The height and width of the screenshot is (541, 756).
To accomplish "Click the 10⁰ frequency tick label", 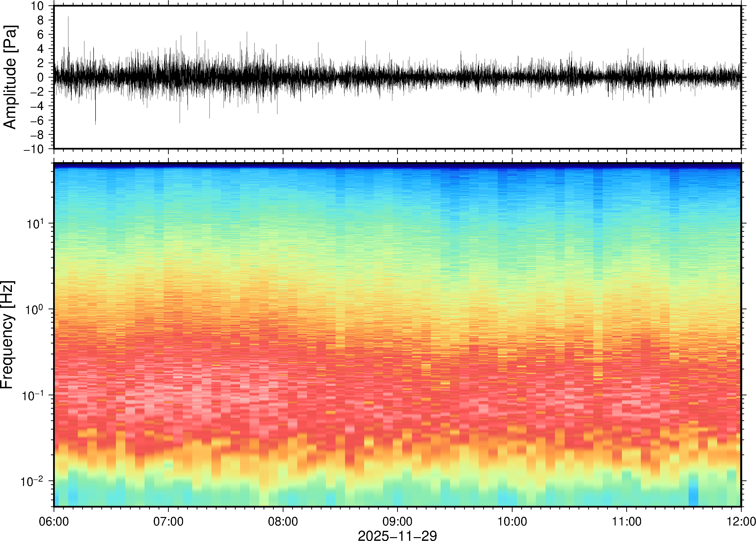I will (35, 309).
